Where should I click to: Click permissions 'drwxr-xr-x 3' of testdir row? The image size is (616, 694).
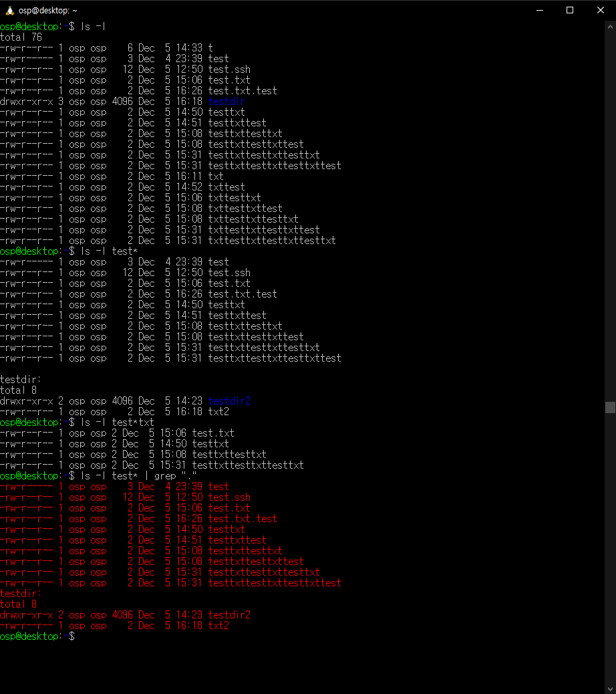(32, 102)
